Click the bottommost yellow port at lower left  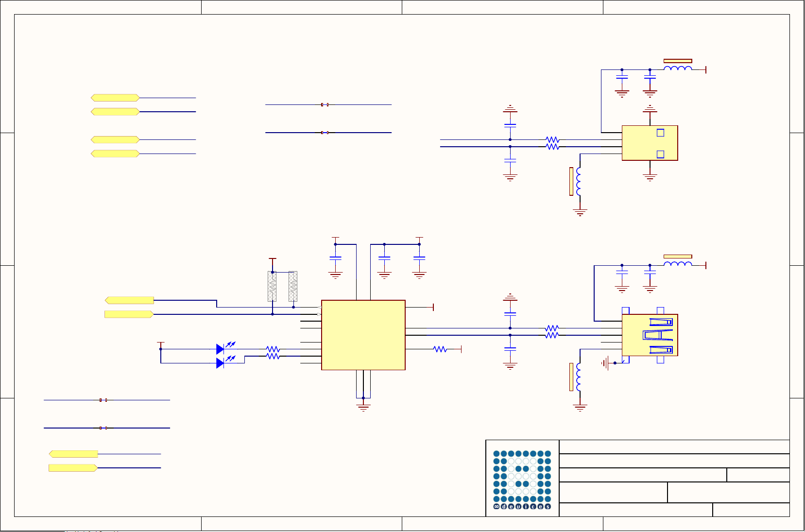pyautogui.click(x=73, y=468)
